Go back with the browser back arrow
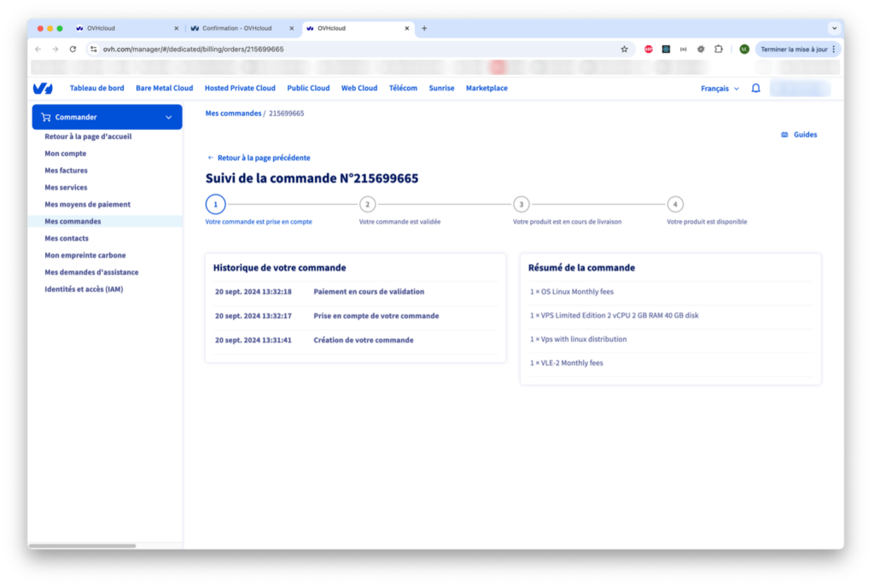Screen dimensions: 874x588 coord(38,49)
